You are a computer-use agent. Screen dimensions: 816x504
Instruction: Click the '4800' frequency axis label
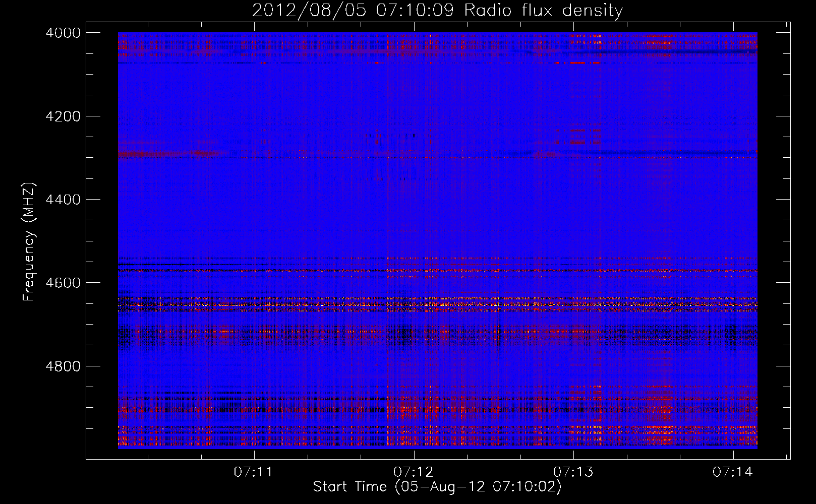[x=63, y=366]
